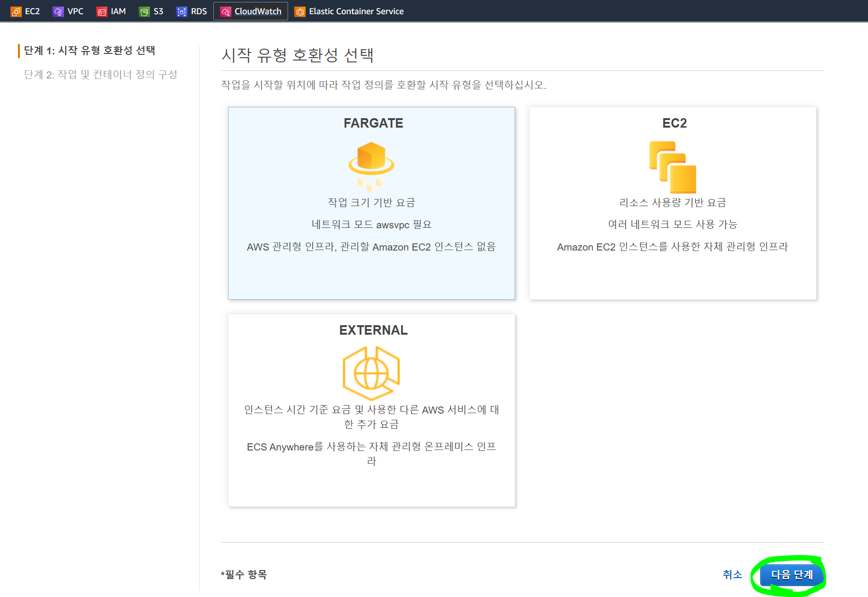Image resolution: width=868 pixels, height=597 pixels.
Task: Click text Amazon EC2 인스턴스를 사용한 자체 관리형 인프라
Action: (x=673, y=247)
